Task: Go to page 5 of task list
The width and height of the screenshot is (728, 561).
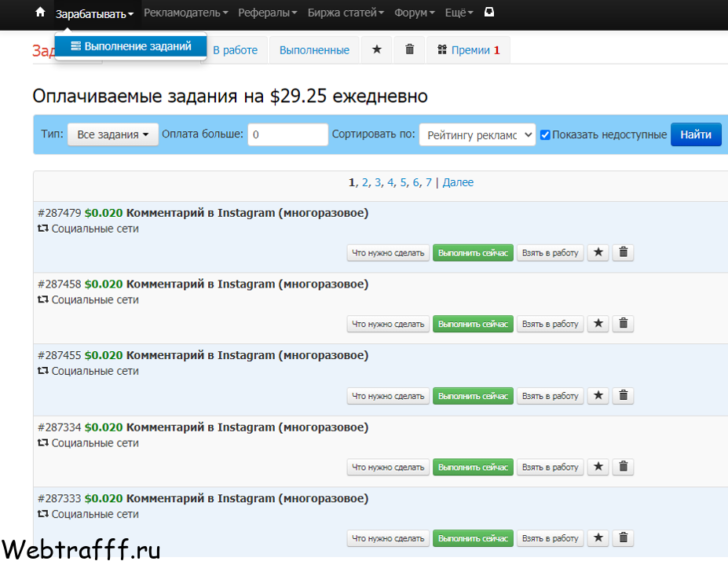Action: 403,182
